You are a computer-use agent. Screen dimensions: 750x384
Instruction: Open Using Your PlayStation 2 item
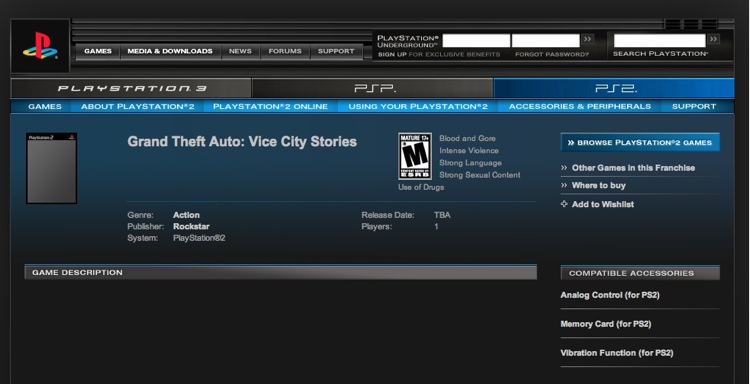[x=418, y=107]
